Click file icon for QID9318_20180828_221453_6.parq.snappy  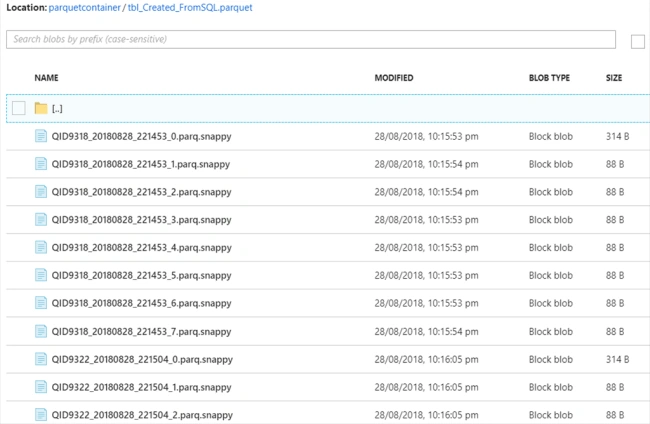pyautogui.click(x=41, y=303)
